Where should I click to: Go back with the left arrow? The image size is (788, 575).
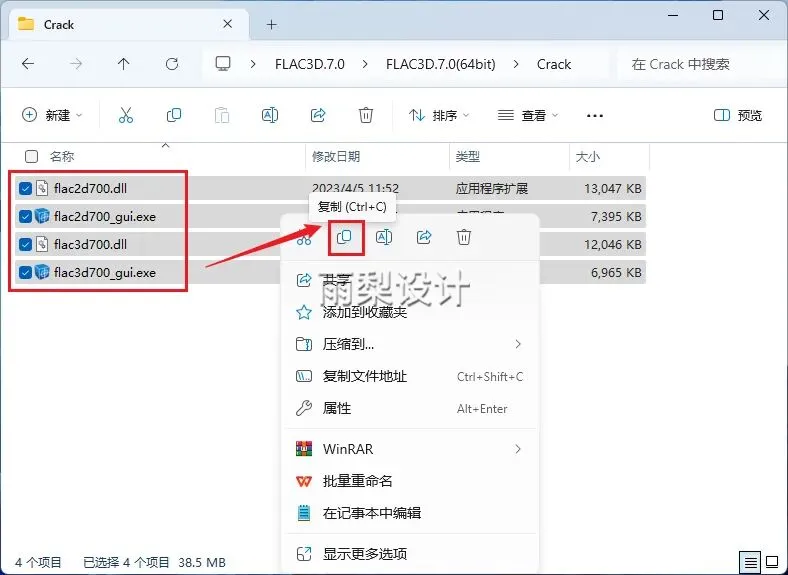(28, 64)
